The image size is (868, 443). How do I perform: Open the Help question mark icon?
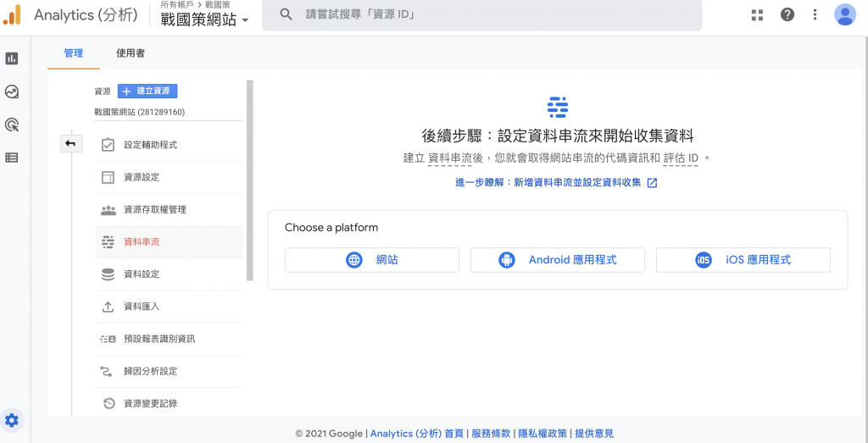click(x=787, y=15)
